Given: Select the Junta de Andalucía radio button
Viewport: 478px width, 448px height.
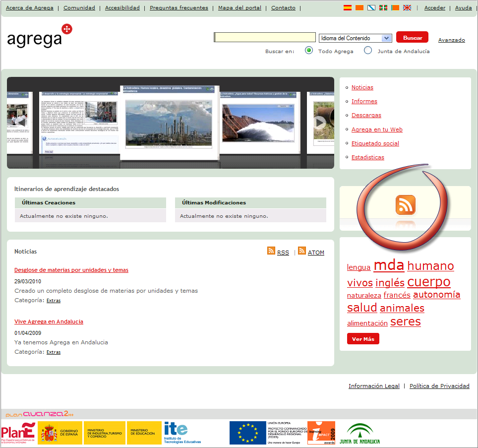Looking at the screenshot, I should (x=368, y=50).
